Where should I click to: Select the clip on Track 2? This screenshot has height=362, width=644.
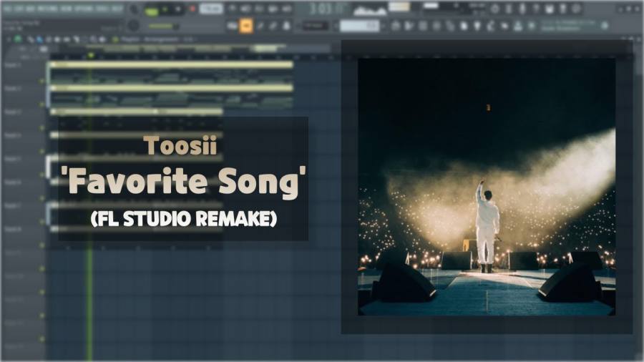point(171,97)
